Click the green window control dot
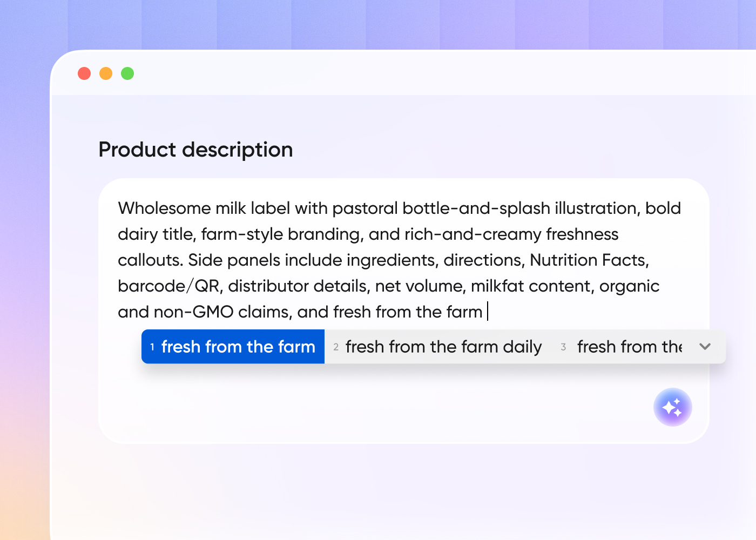Screen dimensions: 756x540 [x=127, y=73]
